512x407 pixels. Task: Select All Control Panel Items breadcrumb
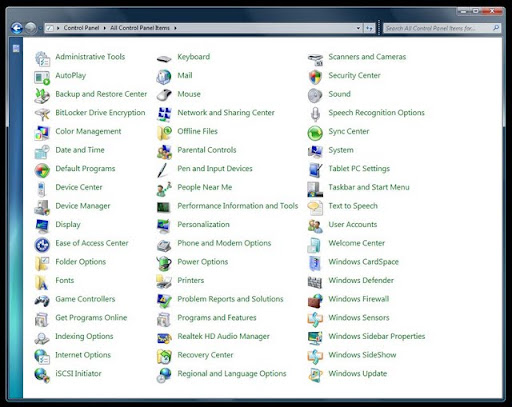[x=140, y=28]
